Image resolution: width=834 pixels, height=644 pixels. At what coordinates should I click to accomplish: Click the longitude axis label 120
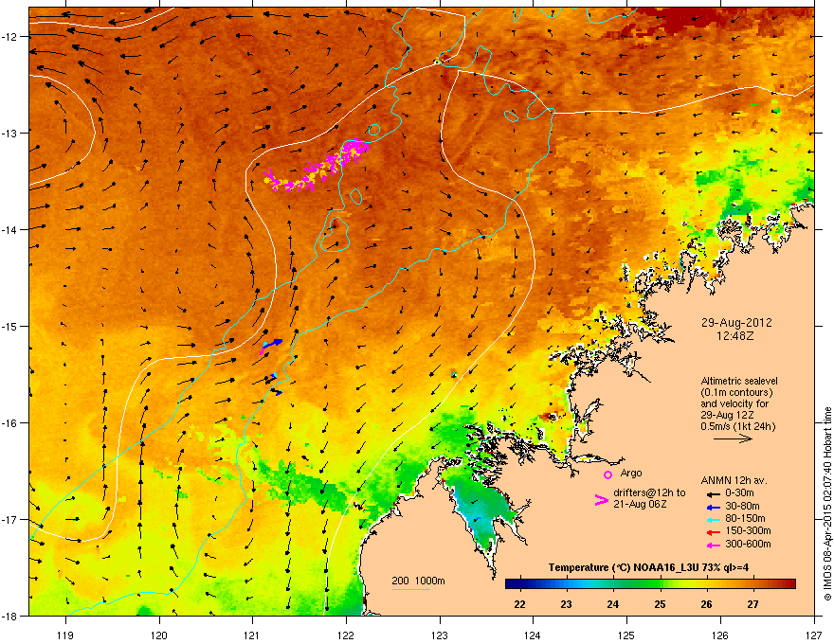159,635
